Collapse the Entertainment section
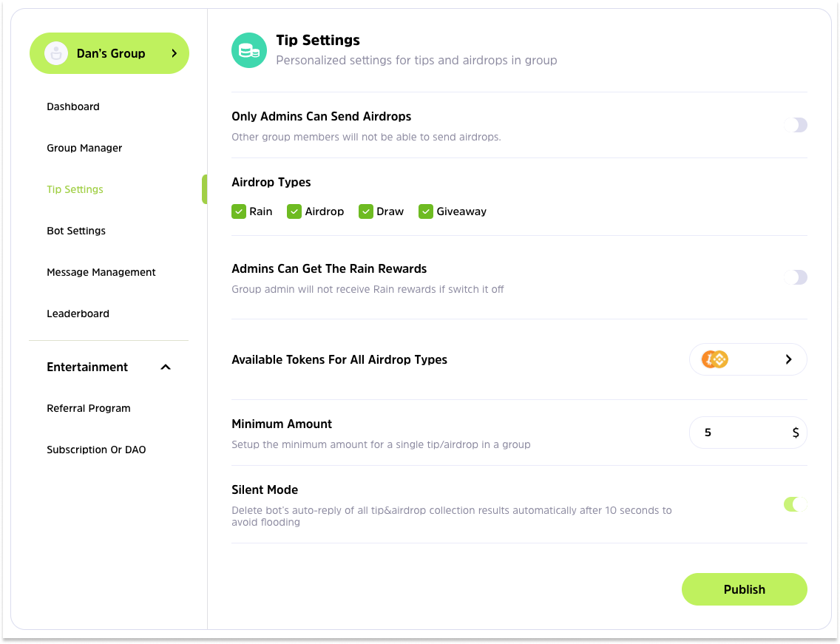The height and width of the screenshot is (644, 840). pyautogui.click(x=166, y=367)
